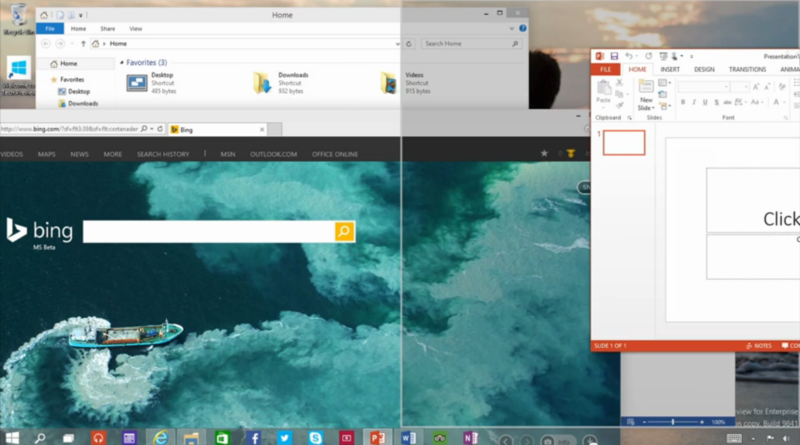The image size is (800, 445).
Task: Open Skype from the taskbar
Action: [315, 438]
